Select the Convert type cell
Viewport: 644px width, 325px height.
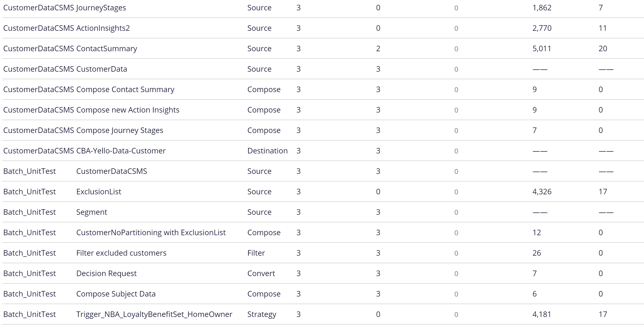click(261, 273)
